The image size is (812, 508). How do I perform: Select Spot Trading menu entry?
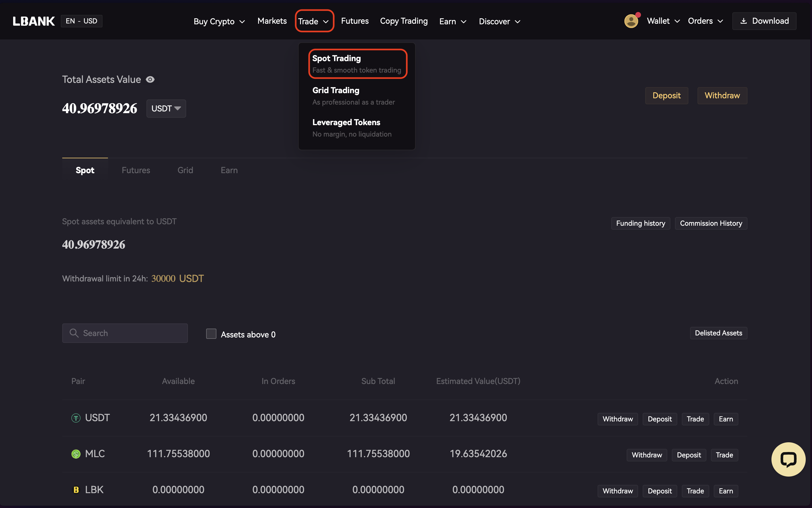pos(357,64)
